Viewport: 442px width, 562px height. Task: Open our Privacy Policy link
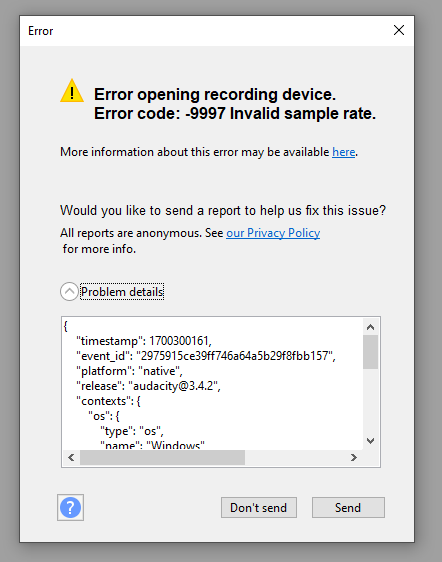273,233
